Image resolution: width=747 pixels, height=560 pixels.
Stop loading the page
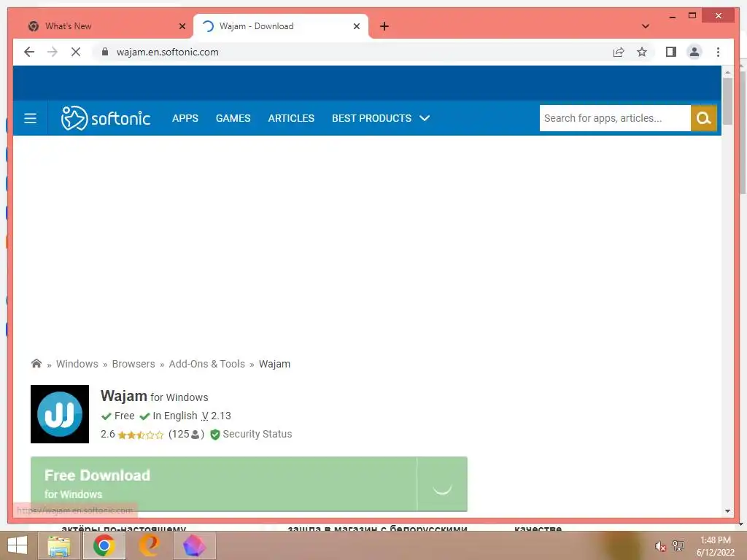[76, 52]
